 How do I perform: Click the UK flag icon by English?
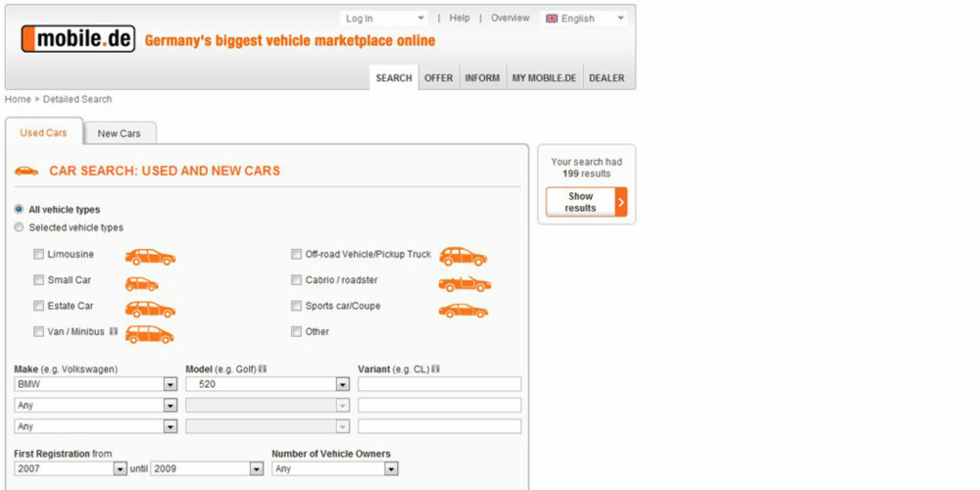click(x=551, y=19)
